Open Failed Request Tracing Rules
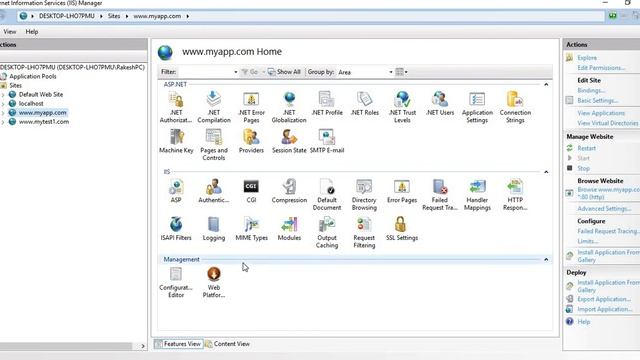640x360 pixels. 440,195
